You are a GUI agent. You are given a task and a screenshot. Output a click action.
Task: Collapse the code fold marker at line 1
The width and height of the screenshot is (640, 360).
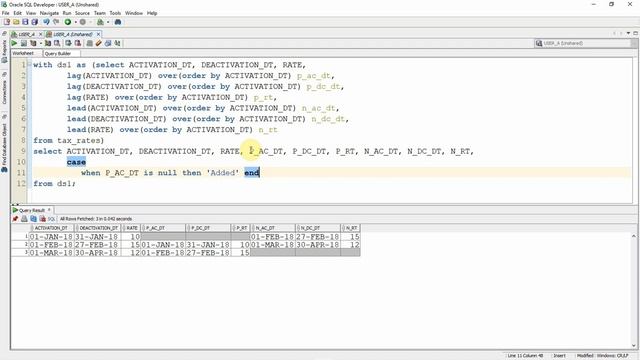tap(29, 65)
